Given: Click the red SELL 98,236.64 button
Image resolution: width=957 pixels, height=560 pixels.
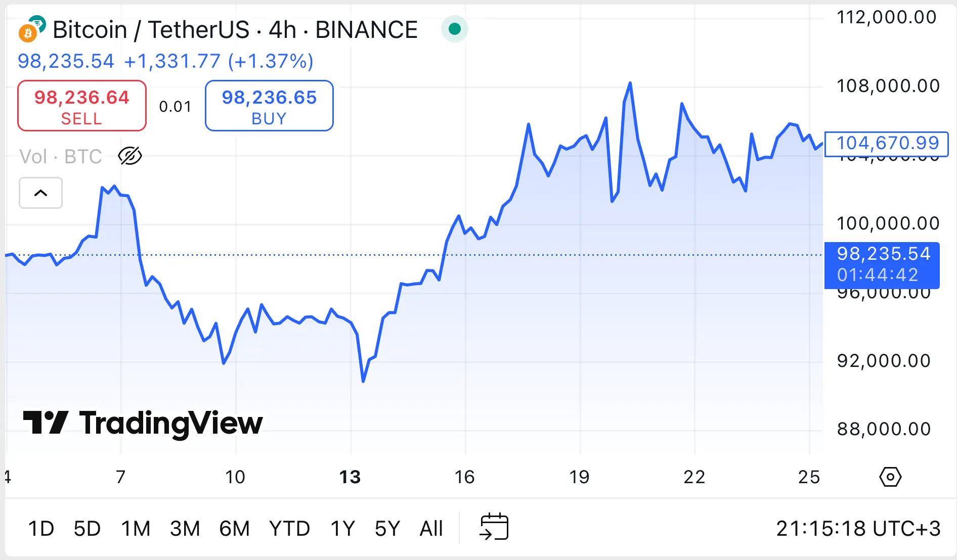Looking at the screenshot, I should 82,106.
